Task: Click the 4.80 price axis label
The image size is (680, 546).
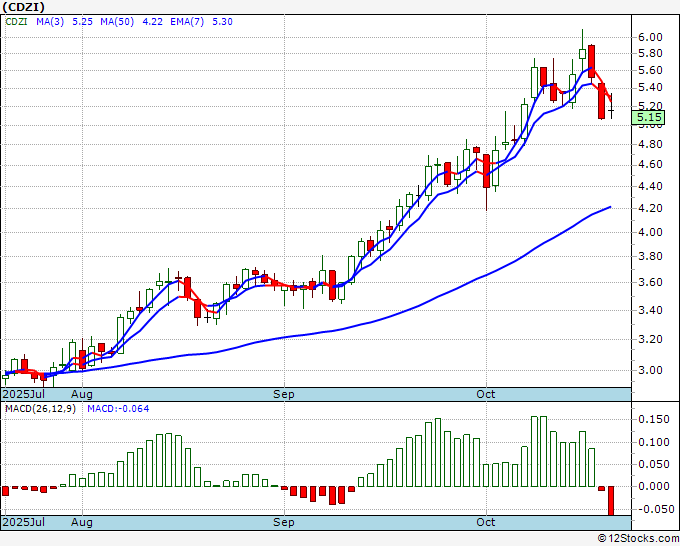Action: tap(650, 144)
